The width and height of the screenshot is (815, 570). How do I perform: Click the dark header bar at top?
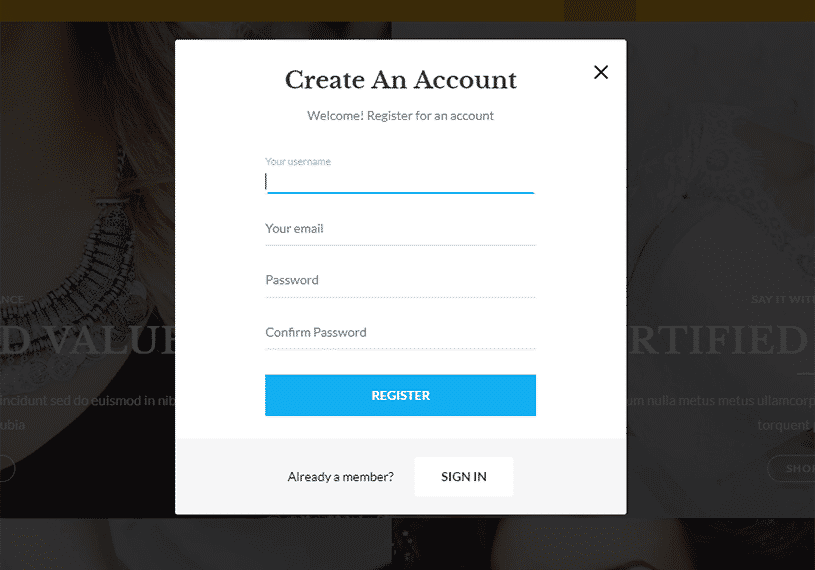(x=408, y=10)
